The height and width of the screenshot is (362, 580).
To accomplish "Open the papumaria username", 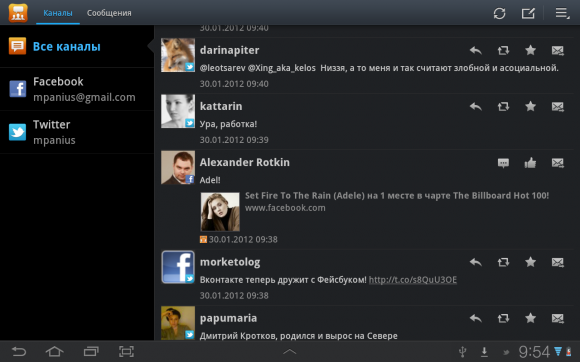I will (x=228, y=318).
